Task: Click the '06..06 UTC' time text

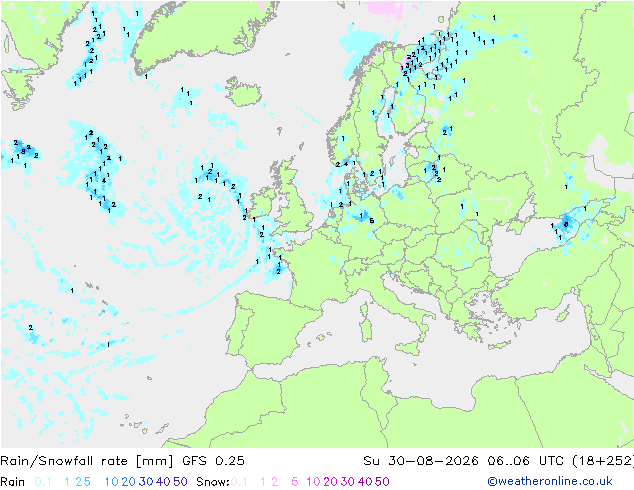Action: [526, 460]
